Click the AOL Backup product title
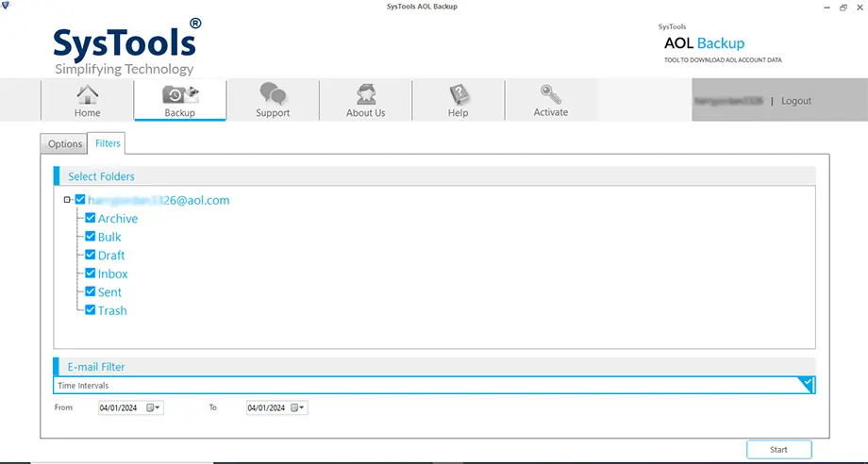 point(704,43)
